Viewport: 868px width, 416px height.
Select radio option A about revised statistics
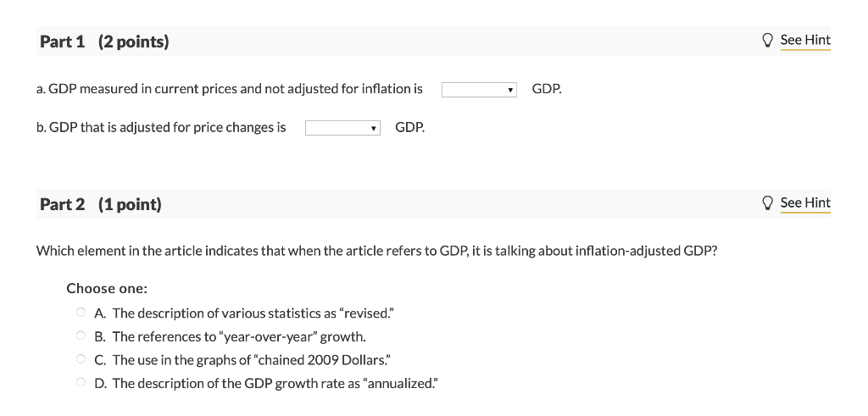coord(81,313)
